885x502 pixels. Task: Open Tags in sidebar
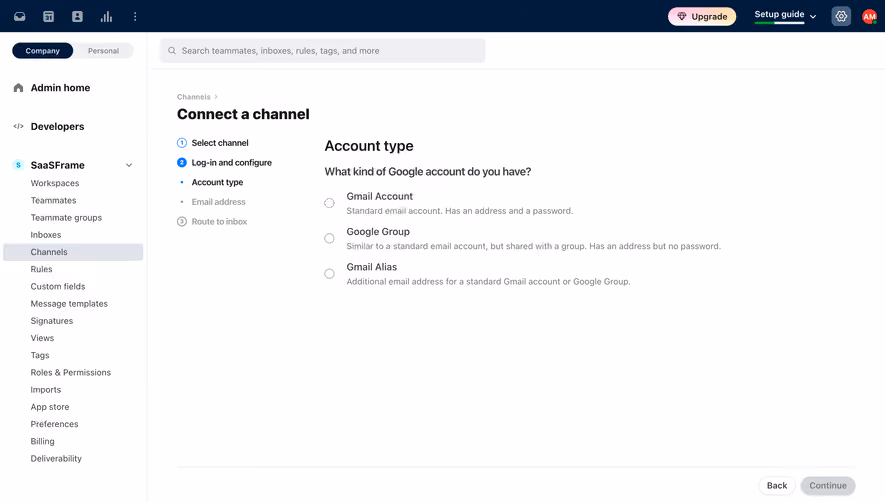(40, 355)
